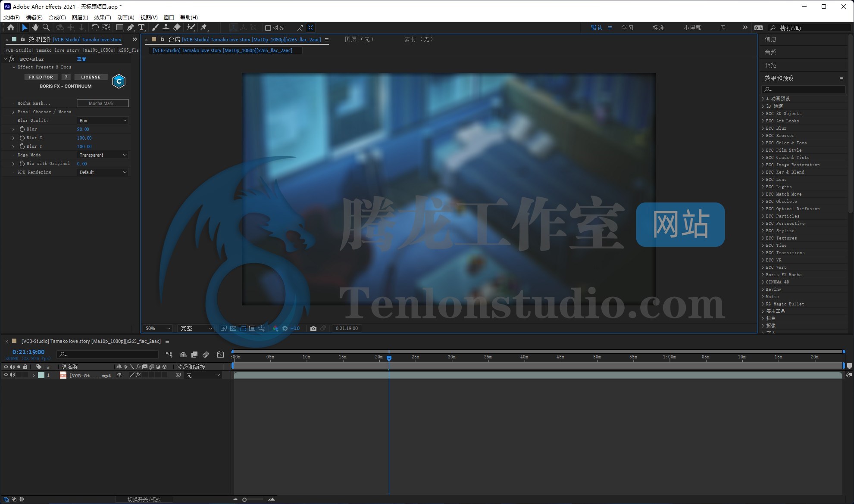Reset exposure with the aperture icon
The image size is (854, 504).
coord(285,328)
